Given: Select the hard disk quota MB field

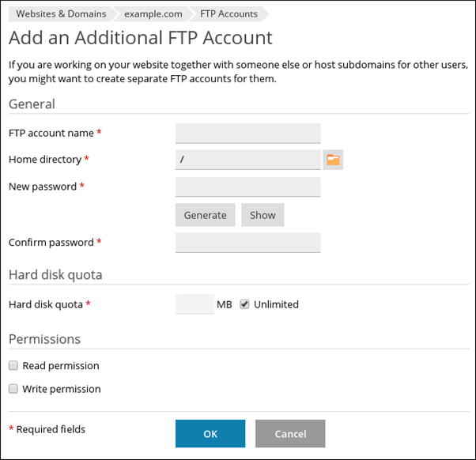Looking at the screenshot, I should (195, 304).
